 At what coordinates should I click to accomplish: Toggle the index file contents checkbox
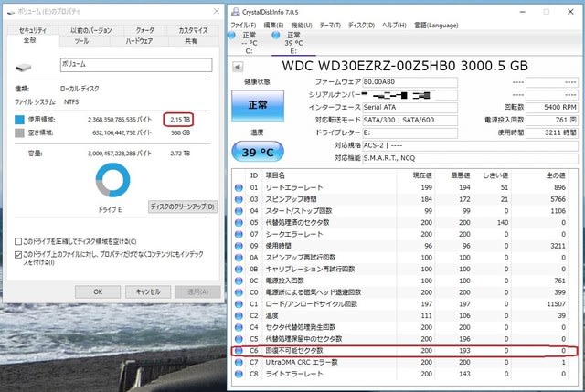pyautogui.click(x=18, y=255)
